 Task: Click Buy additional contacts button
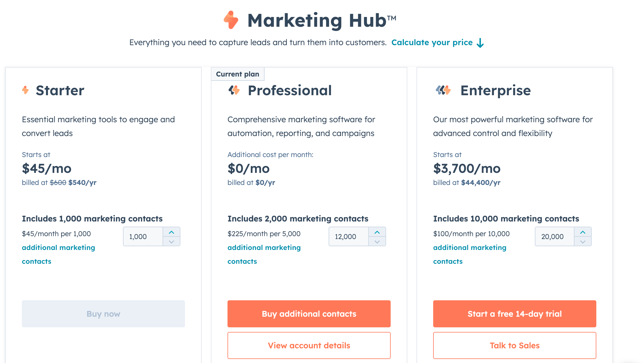pyautogui.click(x=309, y=314)
